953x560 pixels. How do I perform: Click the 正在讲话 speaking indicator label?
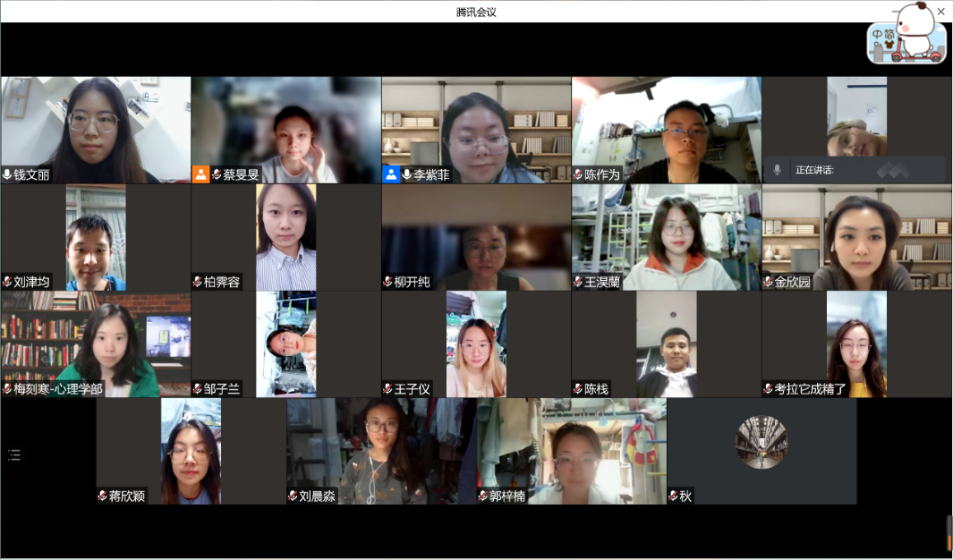814,169
